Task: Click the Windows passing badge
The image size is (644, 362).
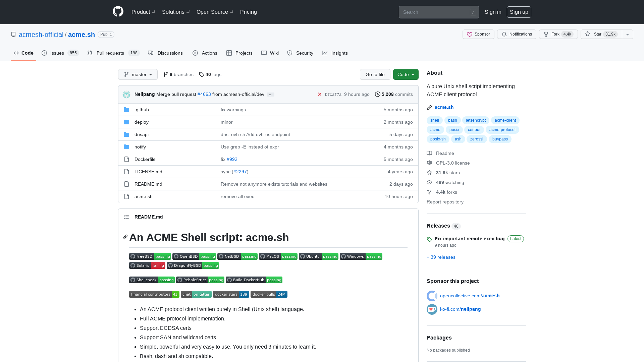Action: pyautogui.click(x=361, y=256)
